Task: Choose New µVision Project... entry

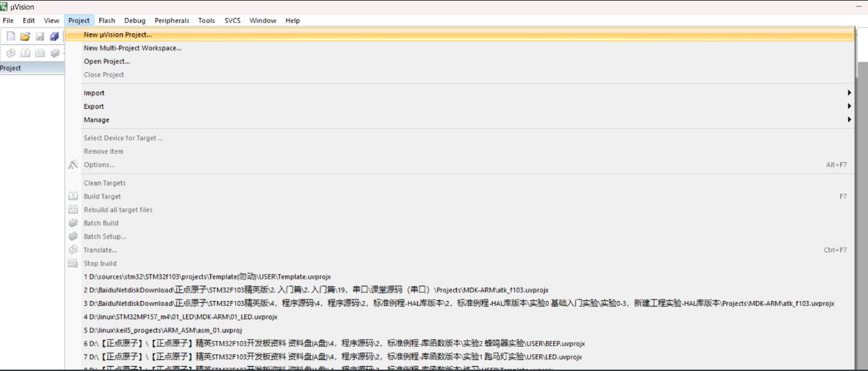Action: (x=460, y=35)
